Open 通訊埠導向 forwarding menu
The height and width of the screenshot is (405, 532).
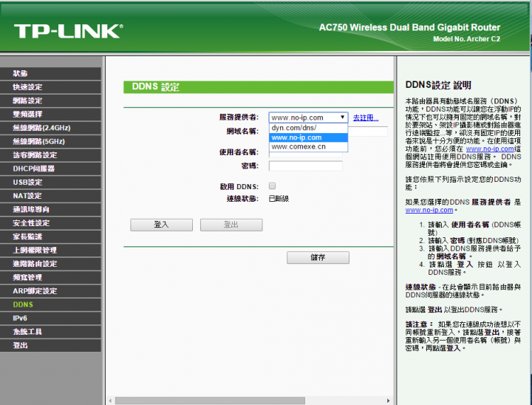50,209
